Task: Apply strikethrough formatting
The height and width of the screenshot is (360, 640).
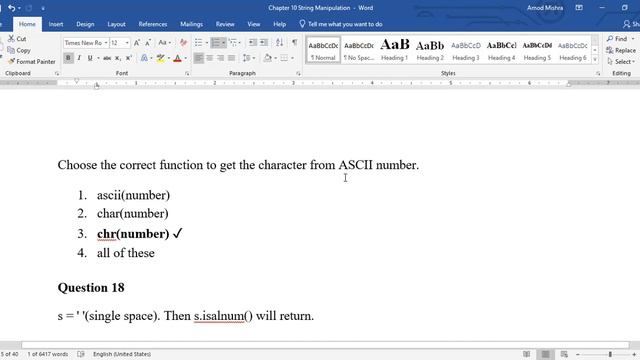Action: [x=107, y=58]
